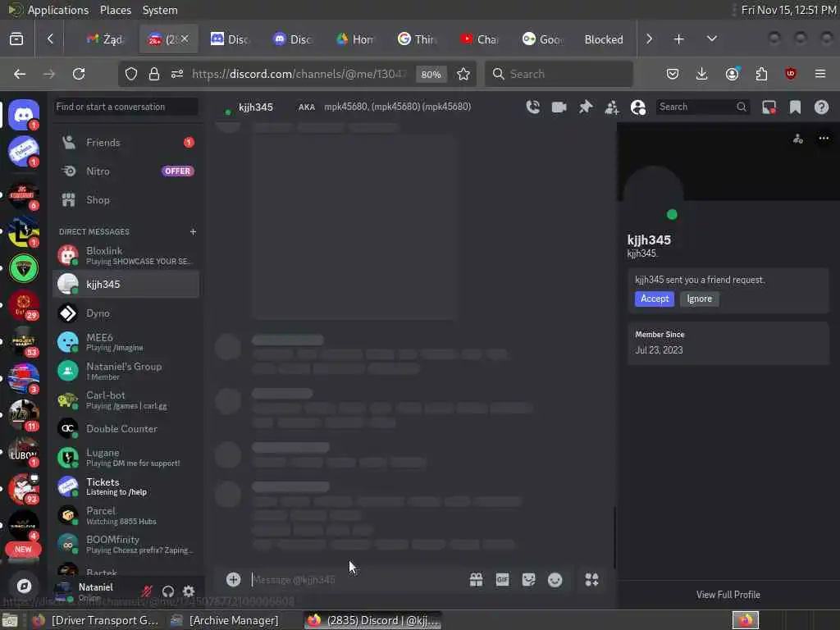Open the Firefox hamburger menu
This screenshot has width=840, height=630.
(819, 74)
